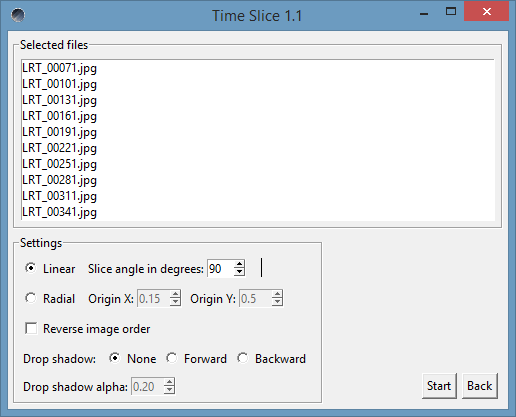The height and width of the screenshot is (417, 516).
Task: Click the Origin Y input field
Action: pyautogui.click(x=255, y=298)
